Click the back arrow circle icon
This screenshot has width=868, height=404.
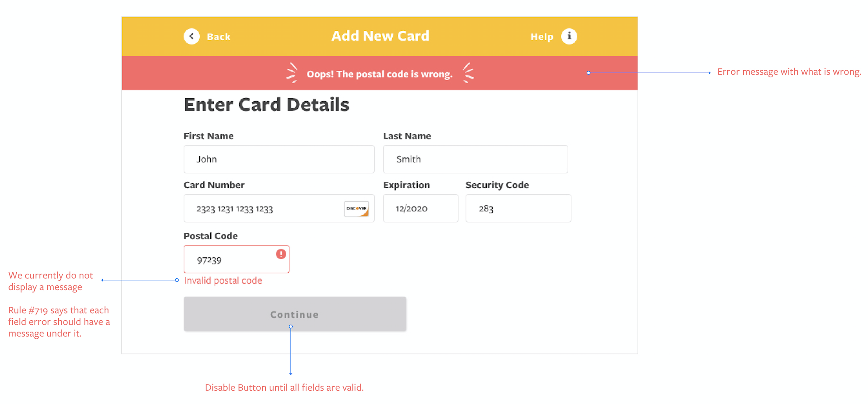tap(192, 36)
